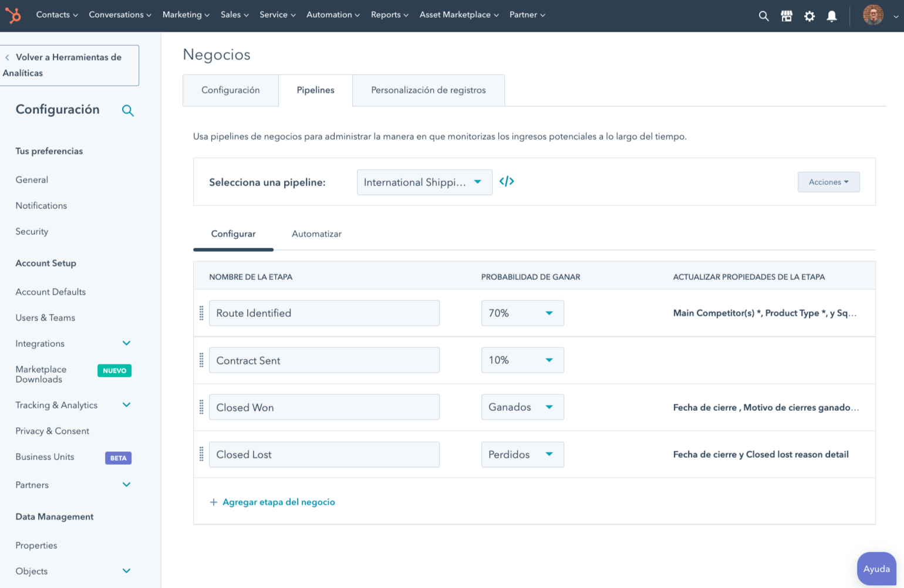This screenshot has width=904, height=588.
Task: Open General preferences
Action: [x=32, y=180]
